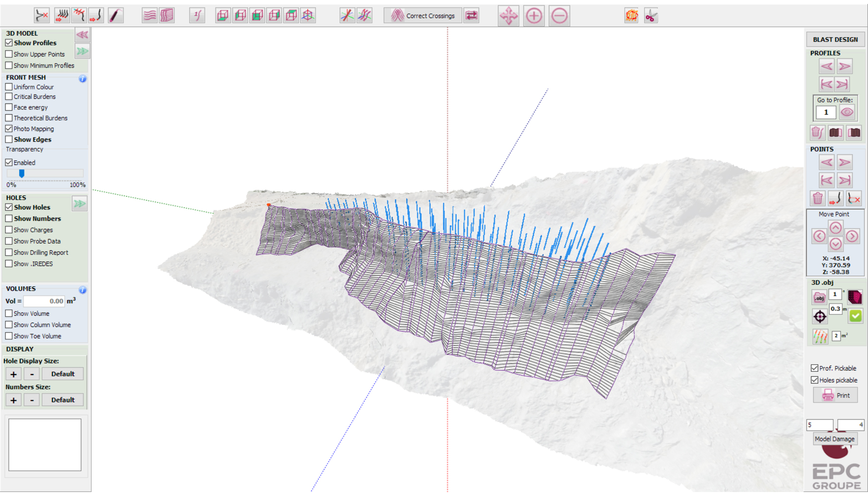Click the Correct Crossings button
The image size is (868, 496).
[423, 16]
